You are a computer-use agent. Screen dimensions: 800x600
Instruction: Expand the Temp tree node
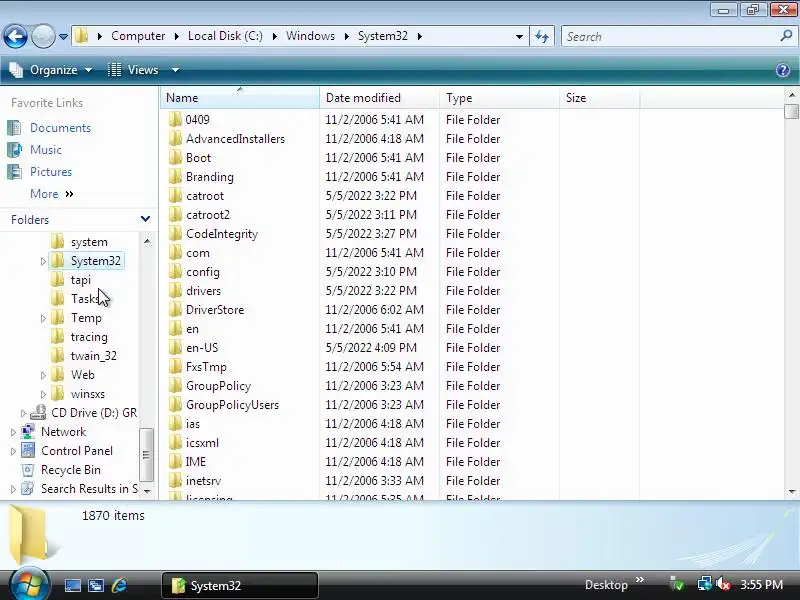43,318
